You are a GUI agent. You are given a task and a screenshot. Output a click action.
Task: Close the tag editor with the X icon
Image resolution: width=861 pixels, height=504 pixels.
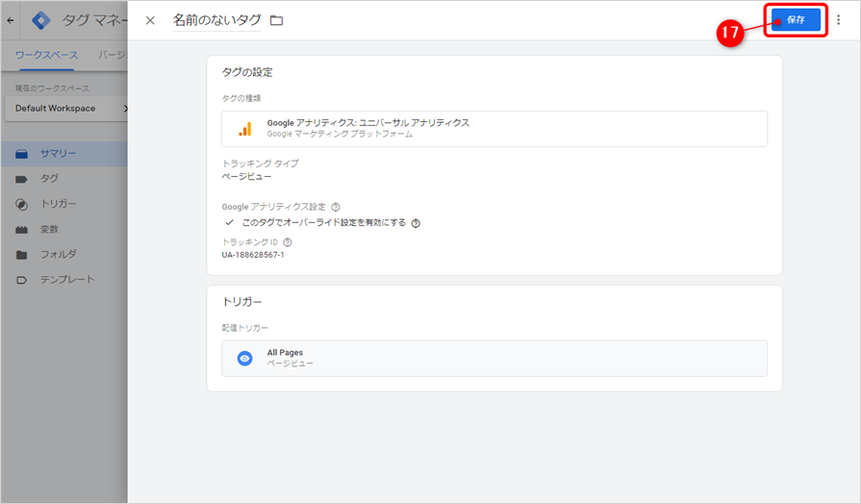coord(150,20)
